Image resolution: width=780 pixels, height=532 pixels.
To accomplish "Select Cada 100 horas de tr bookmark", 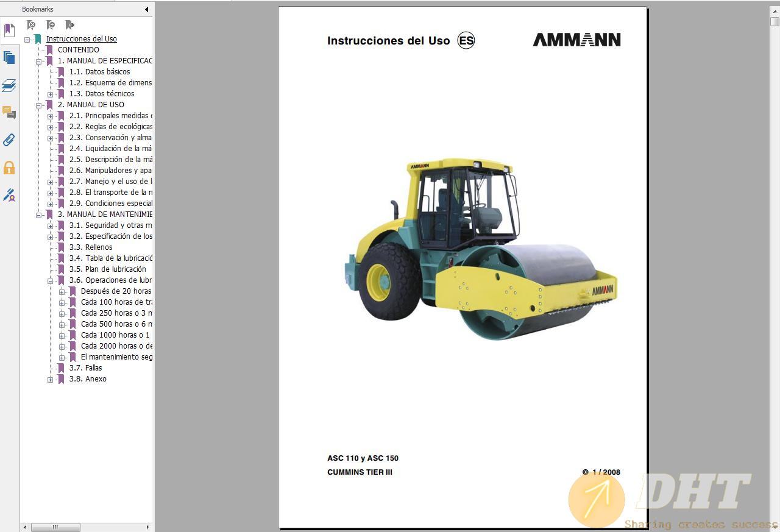I will (x=116, y=302).
